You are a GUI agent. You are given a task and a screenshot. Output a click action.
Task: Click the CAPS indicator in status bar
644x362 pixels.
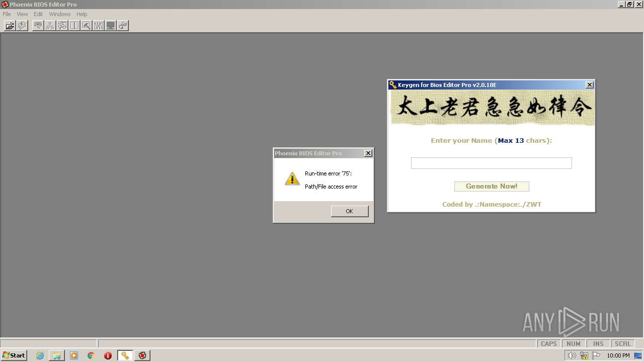point(549,343)
